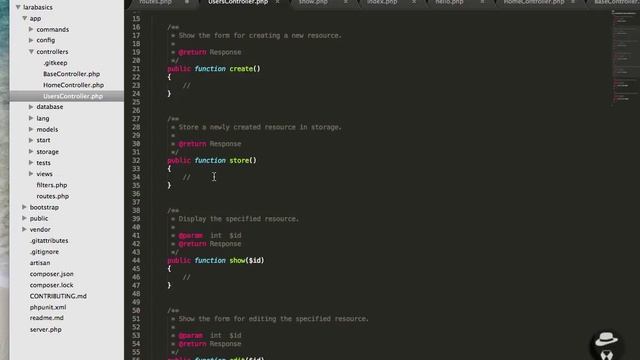Expand the vendor folder arrow

click(24, 229)
